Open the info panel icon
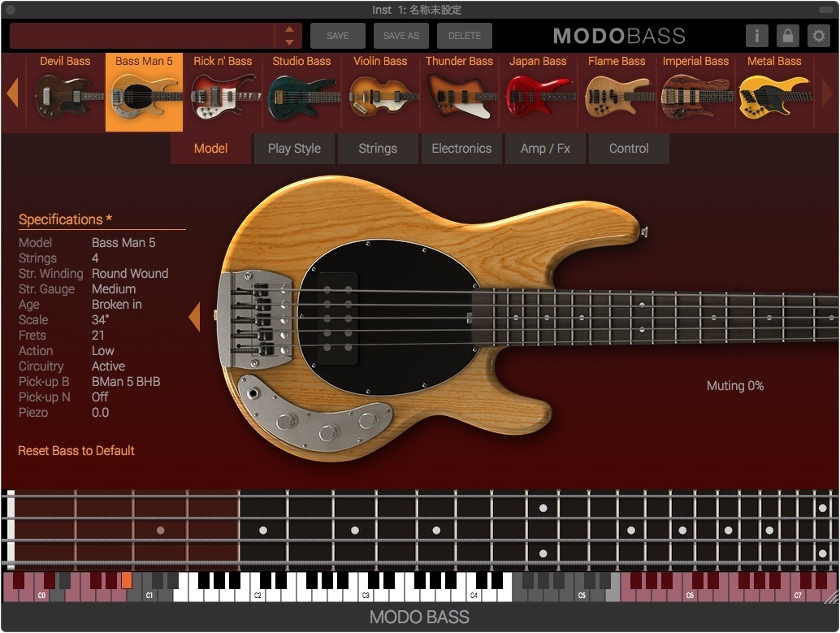 click(x=756, y=36)
